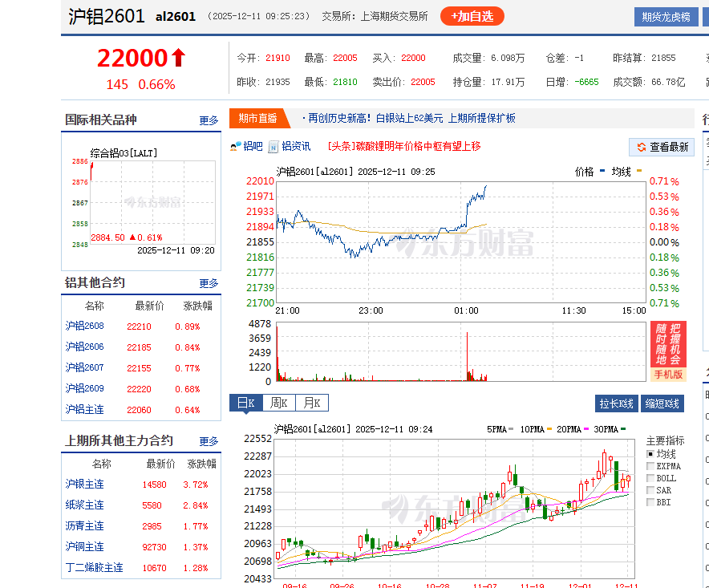Click the 价格 legend blue marker
Image resolution: width=709 pixels, height=588 pixels.
pos(602,171)
